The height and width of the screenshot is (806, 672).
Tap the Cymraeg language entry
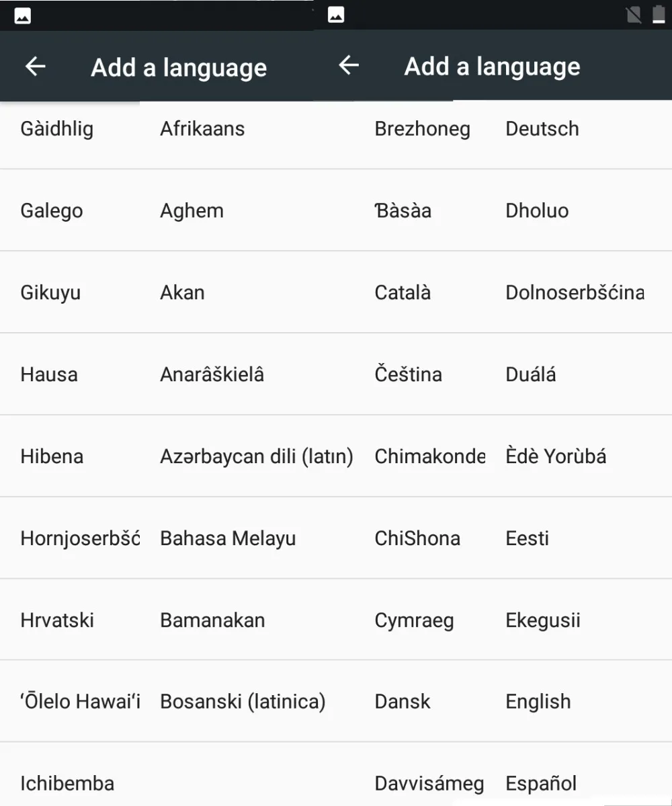point(414,620)
